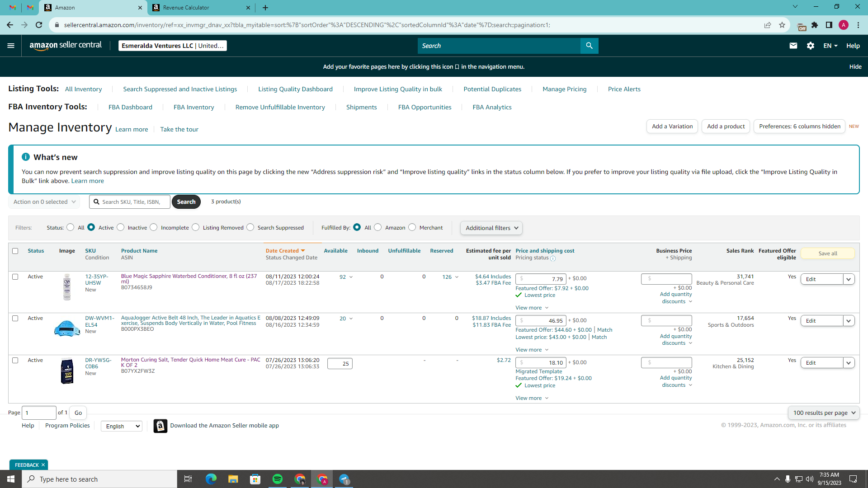Select the AquaJogger row checkbox
The height and width of the screenshot is (488, 868).
click(x=15, y=318)
